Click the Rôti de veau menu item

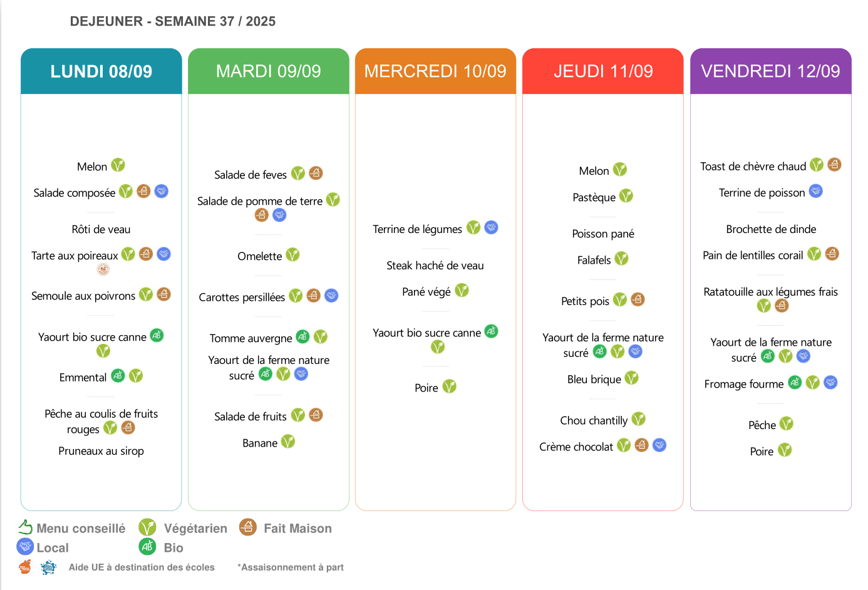101,229
